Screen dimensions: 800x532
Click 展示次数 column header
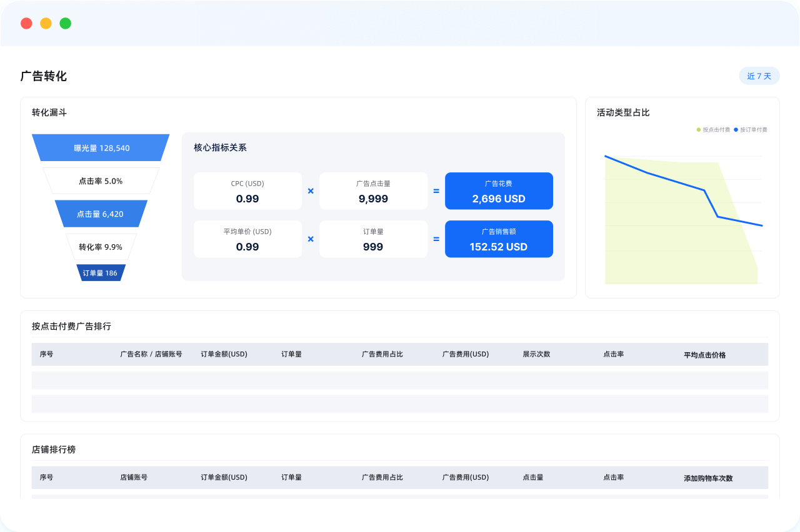537,354
